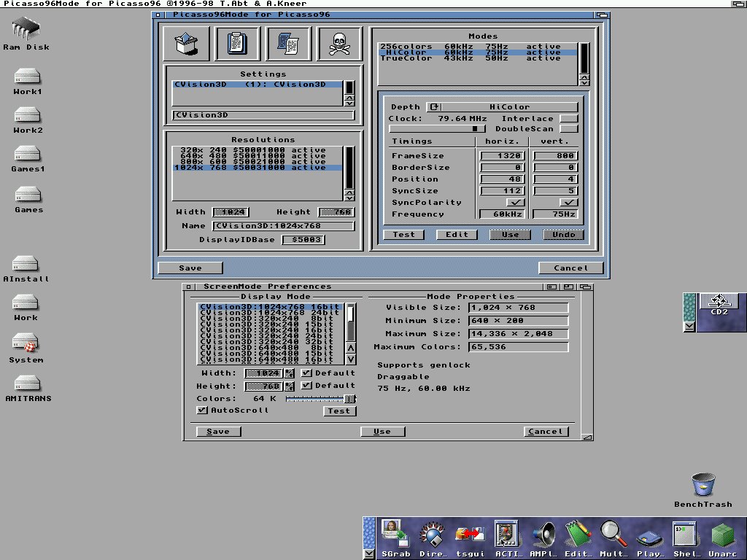
Task: Click the ACTI.. dock icon
Action: click(x=506, y=539)
